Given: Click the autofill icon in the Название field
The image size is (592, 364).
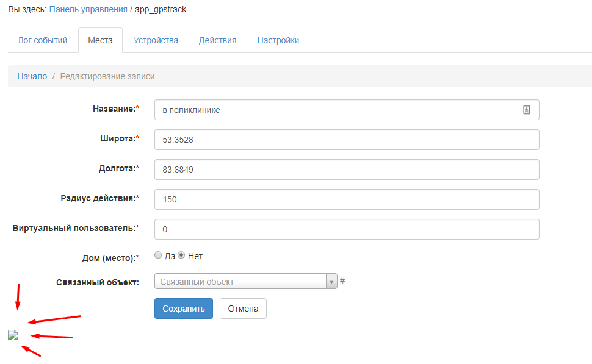Looking at the screenshot, I should 526,110.
